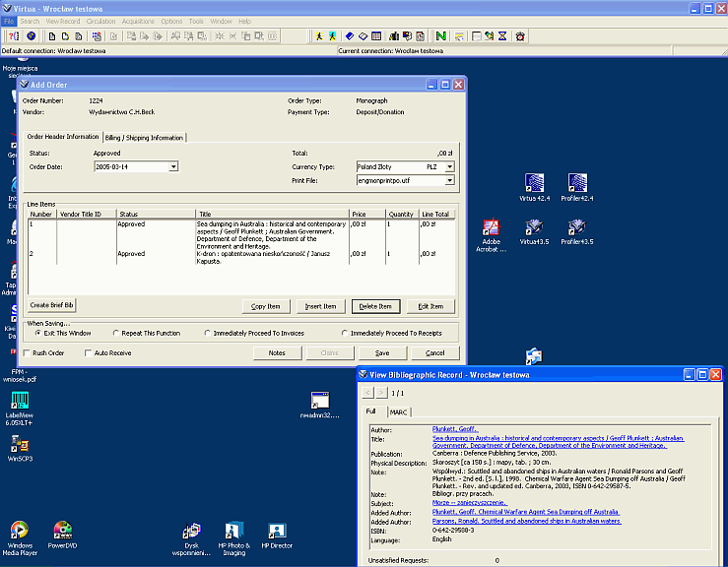This screenshot has height=567, width=728.
Task: Follow Added Author link Chemical Warfare Agent
Action: 526,512
